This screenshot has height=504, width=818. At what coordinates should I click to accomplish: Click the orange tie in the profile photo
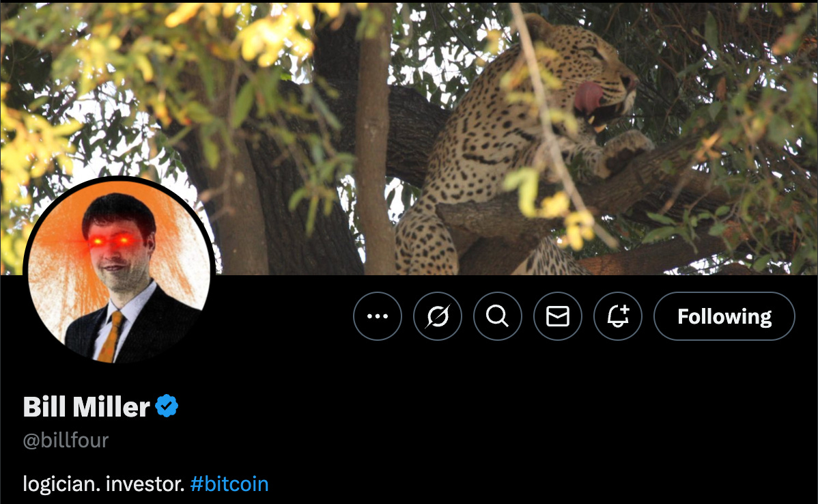pyautogui.click(x=111, y=337)
